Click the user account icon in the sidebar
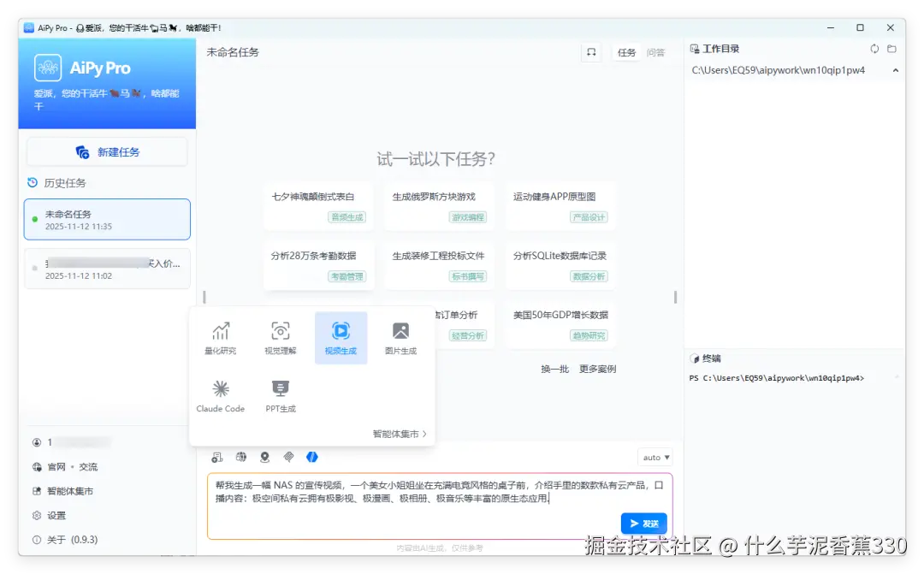This screenshot has width=924, height=574. 37,442
